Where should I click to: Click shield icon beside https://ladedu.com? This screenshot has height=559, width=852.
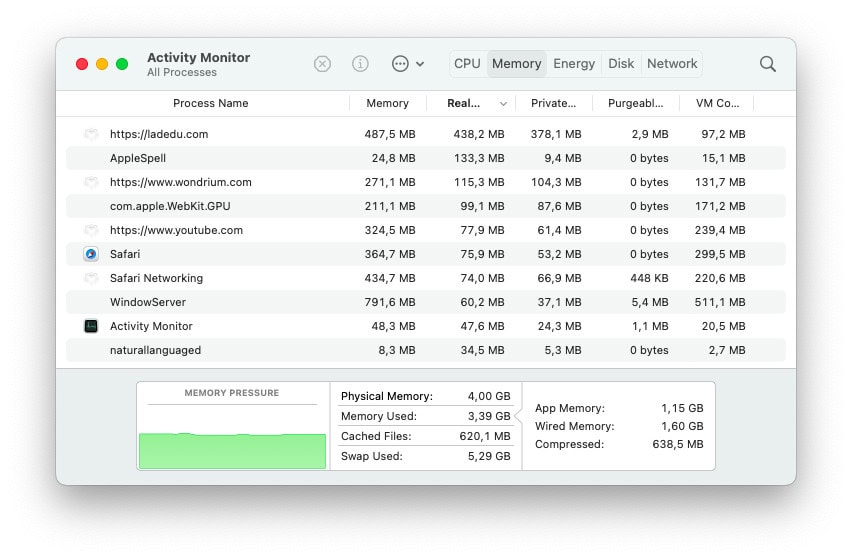tap(91, 134)
